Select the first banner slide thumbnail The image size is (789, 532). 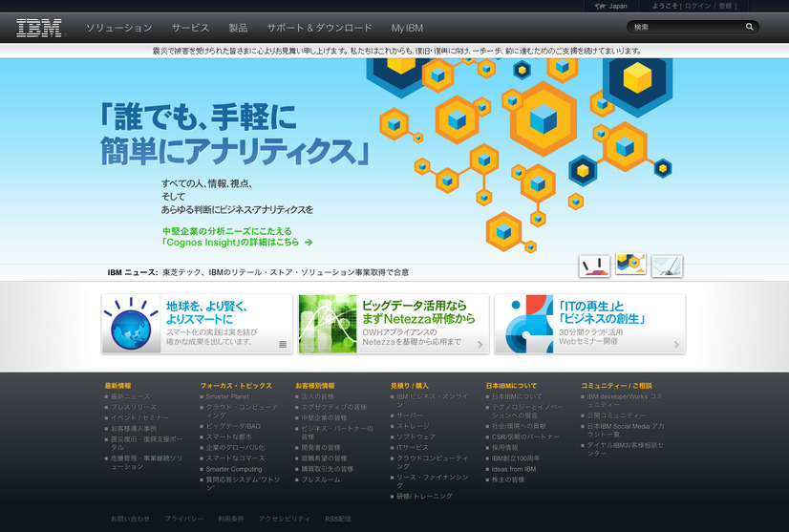click(x=594, y=266)
